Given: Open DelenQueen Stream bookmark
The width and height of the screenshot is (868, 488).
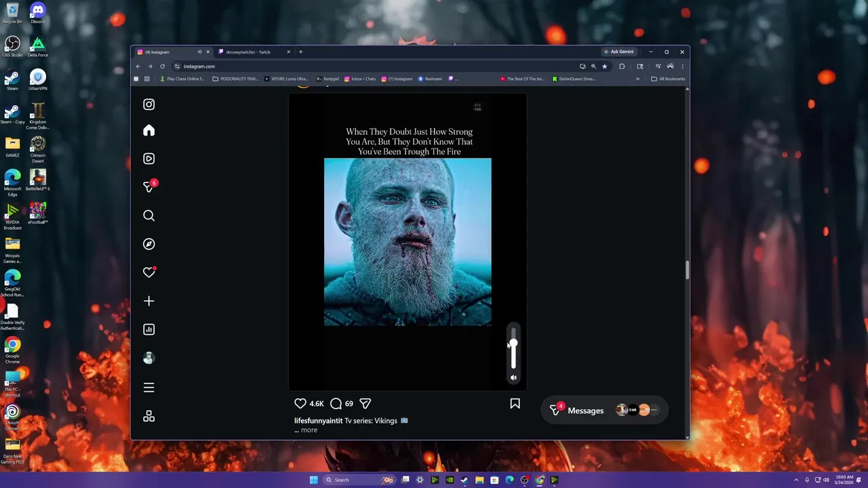Looking at the screenshot, I should coord(574,79).
